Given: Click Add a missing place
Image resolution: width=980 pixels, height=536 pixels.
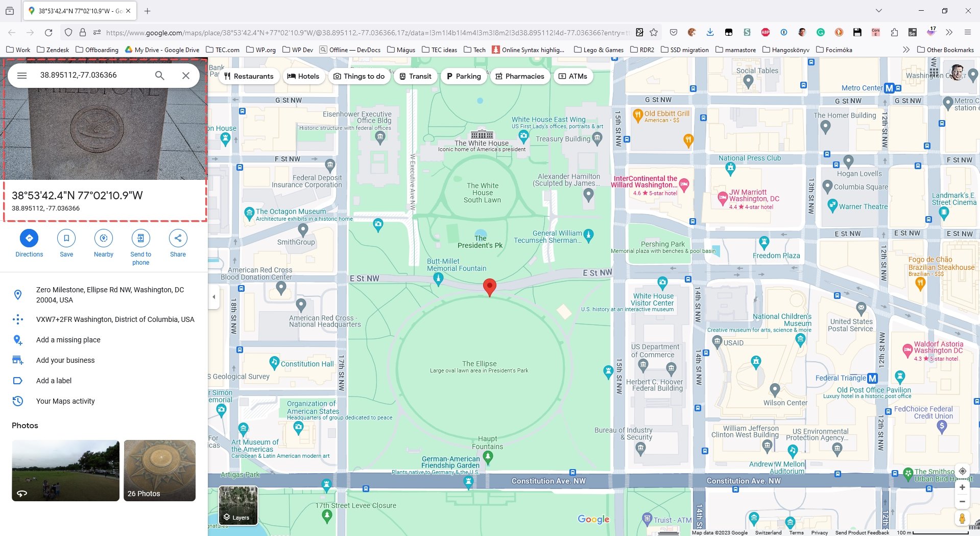Looking at the screenshot, I should [68, 340].
